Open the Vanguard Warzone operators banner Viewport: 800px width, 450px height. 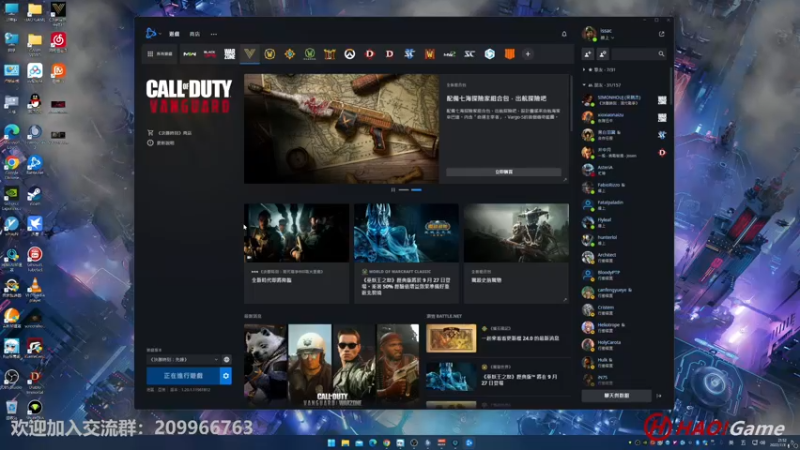point(332,365)
